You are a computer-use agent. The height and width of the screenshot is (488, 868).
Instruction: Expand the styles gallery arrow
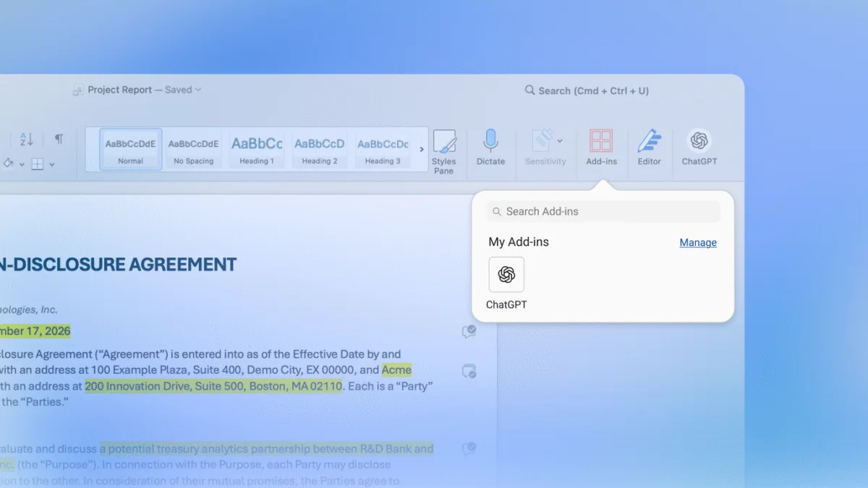422,150
